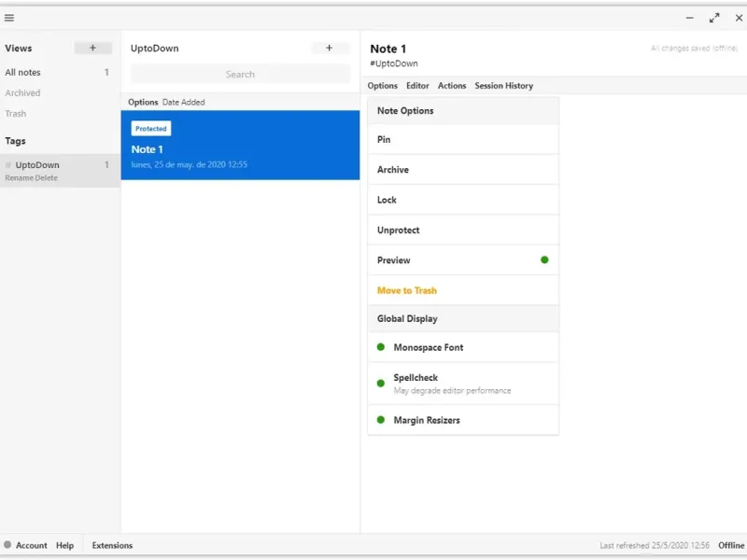Click the Account status circle icon
The height and width of the screenshot is (560, 747).
pyautogui.click(x=7, y=544)
